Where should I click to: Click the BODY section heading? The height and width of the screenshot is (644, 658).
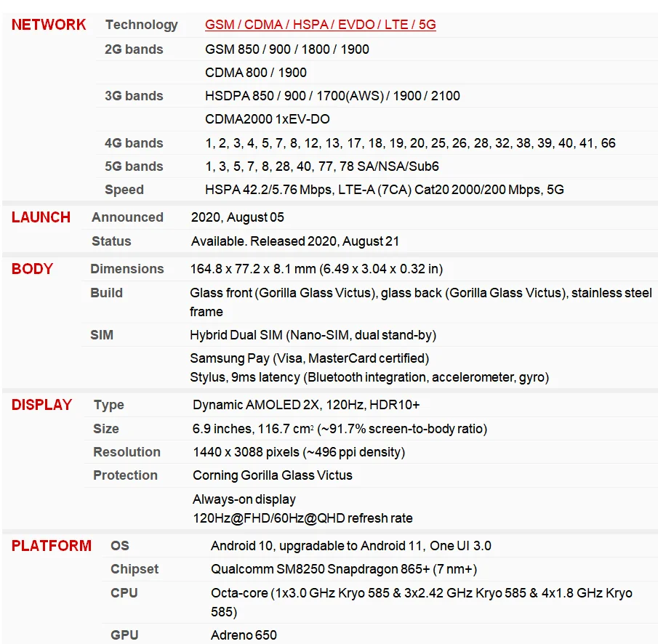click(x=32, y=269)
